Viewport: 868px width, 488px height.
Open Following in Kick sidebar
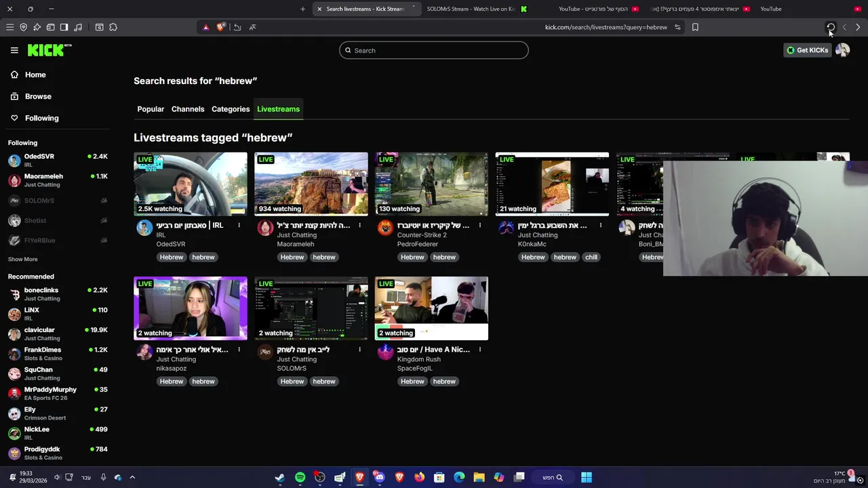point(41,118)
